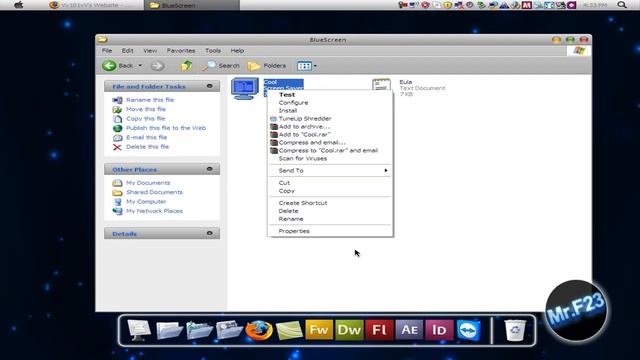This screenshot has height=360, width=640.
Task: Open the Tools menu
Action: (213, 51)
